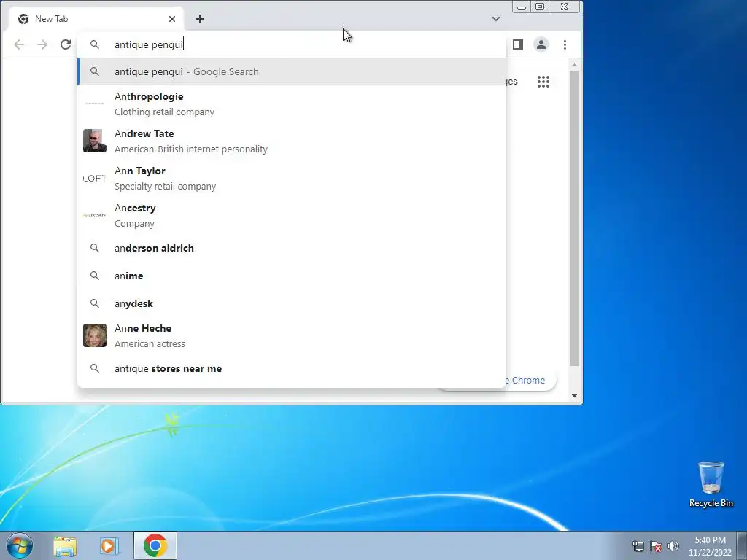Screen dimensions: 747x560
Task: Open the profile avatar icon
Action: point(541,44)
